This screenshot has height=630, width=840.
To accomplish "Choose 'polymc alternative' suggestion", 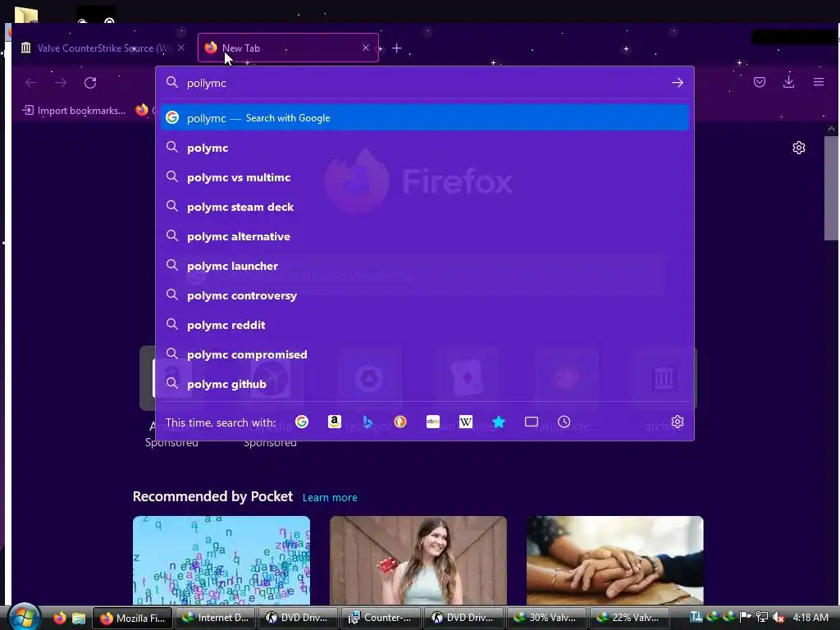I will (425, 236).
